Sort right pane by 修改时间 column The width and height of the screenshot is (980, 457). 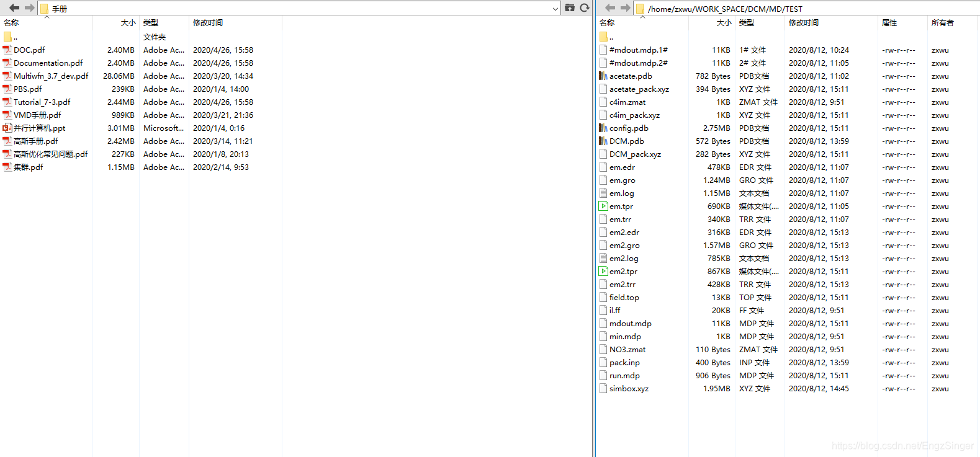click(804, 22)
